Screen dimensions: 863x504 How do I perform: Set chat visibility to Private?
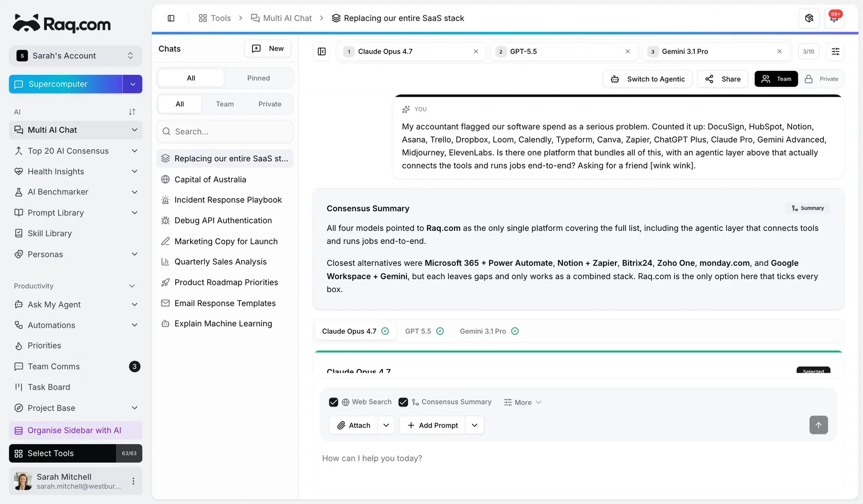[821, 79]
